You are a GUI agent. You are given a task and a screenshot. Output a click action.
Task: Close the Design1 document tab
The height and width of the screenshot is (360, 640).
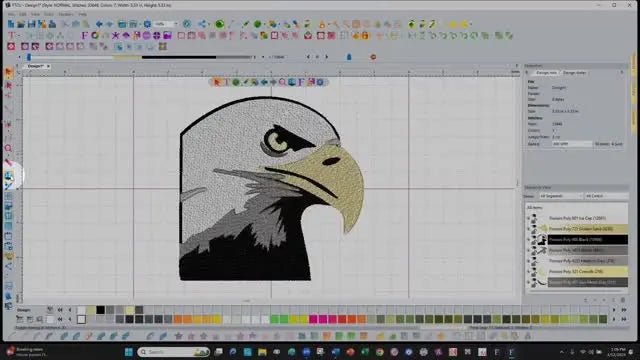pyautogui.click(x=48, y=66)
